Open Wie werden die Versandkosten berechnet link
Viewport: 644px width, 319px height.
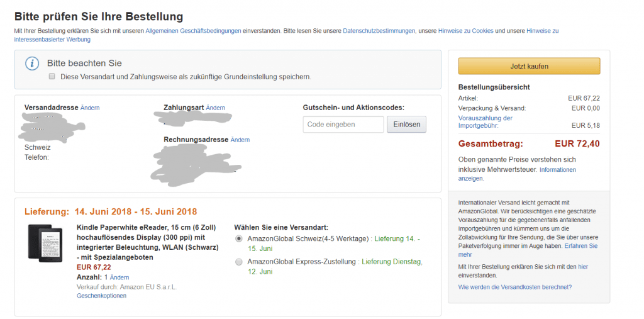[515, 287]
